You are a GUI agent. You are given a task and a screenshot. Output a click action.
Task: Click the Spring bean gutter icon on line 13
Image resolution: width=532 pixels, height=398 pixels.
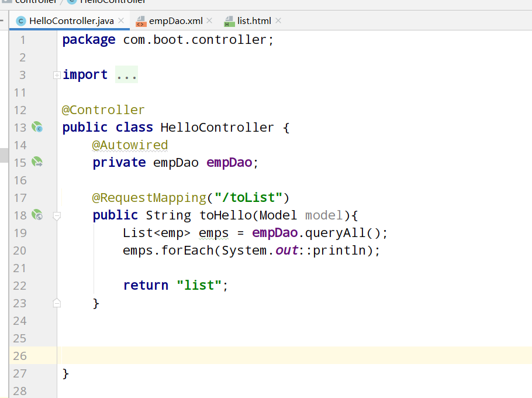[x=37, y=127]
